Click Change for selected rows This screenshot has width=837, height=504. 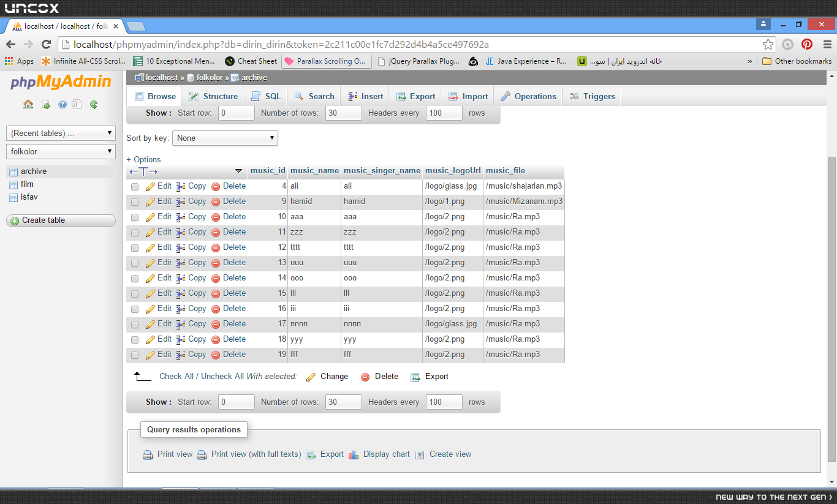[x=327, y=377]
